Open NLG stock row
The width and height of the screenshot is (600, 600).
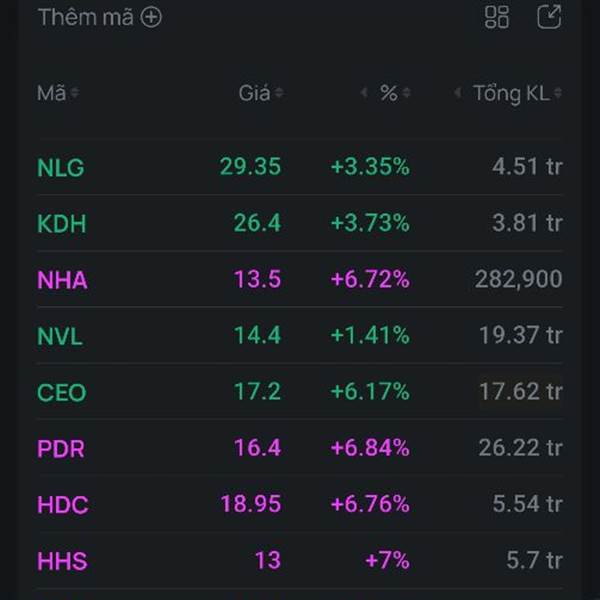click(x=60, y=167)
